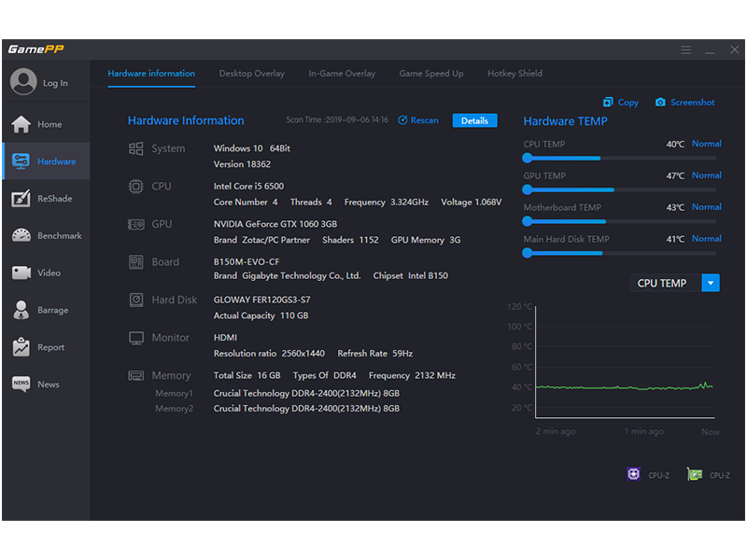The width and height of the screenshot is (747, 560).
Task: Click 'Normal' status for Main Hard Disk TEMP
Action: point(707,239)
